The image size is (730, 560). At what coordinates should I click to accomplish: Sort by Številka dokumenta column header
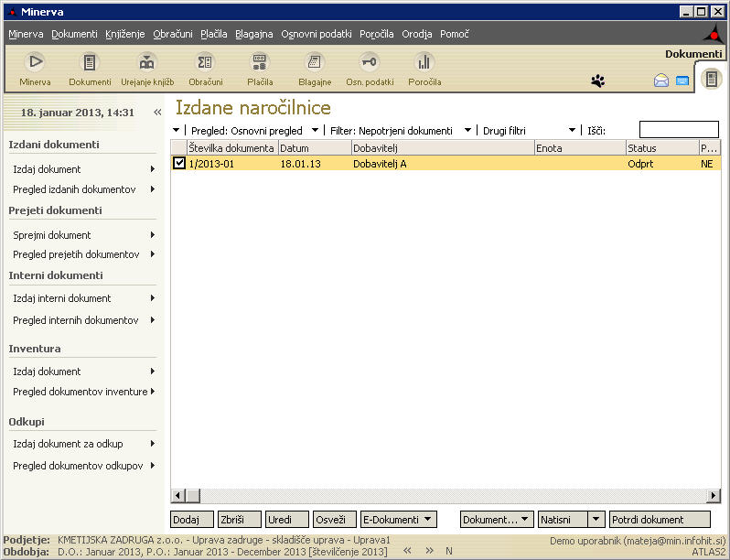click(x=231, y=148)
